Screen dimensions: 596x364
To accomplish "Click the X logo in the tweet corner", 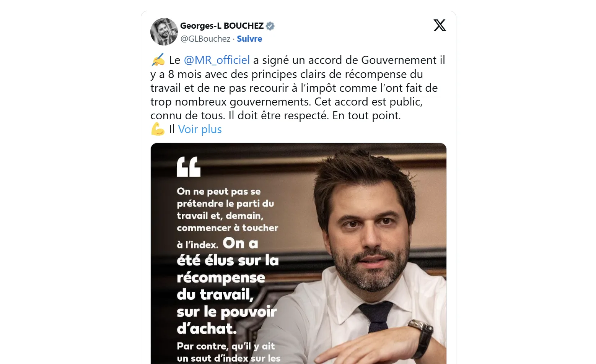I will pyautogui.click(x=440, y=25).
